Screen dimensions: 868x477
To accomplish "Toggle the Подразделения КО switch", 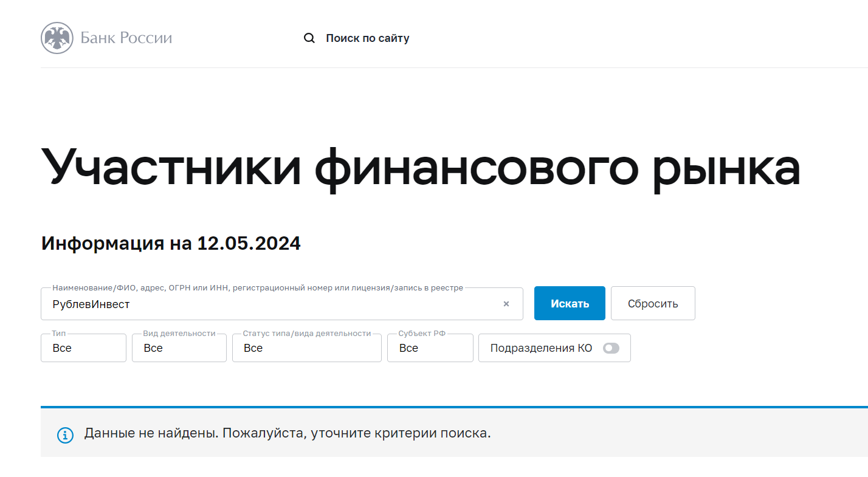I will [x=611, y=348].
